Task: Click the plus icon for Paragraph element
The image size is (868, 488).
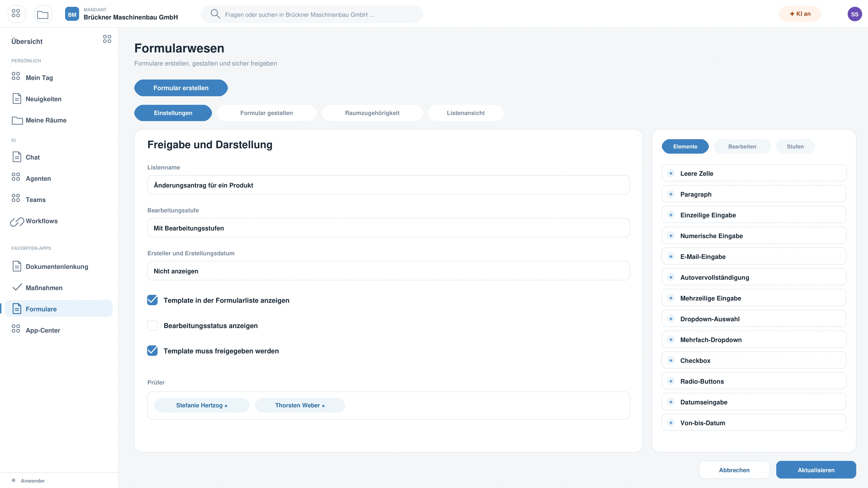Action: tap(671, 194)
